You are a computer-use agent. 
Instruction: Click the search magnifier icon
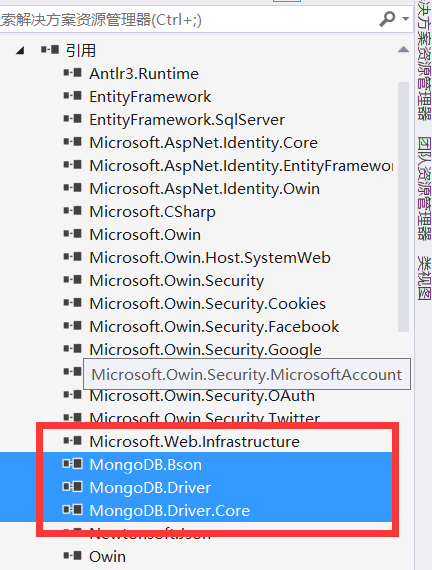pyautogui.click(x=387, y=19)
